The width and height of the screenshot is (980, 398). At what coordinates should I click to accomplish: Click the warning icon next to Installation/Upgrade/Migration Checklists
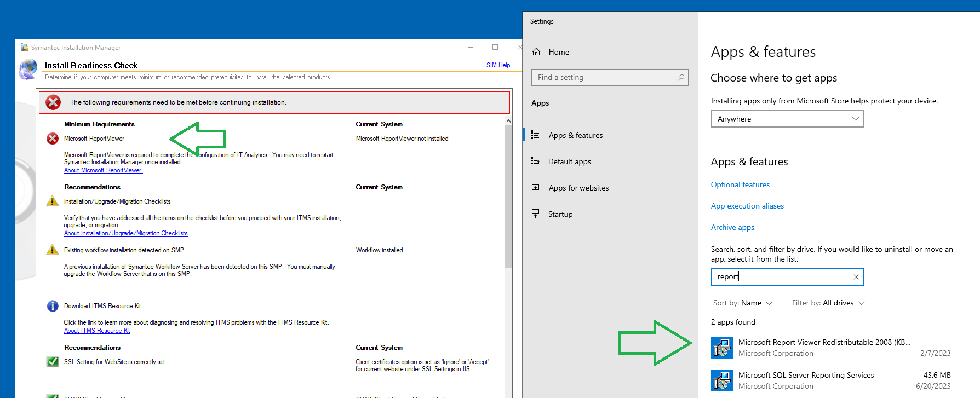tap(53, 201)
